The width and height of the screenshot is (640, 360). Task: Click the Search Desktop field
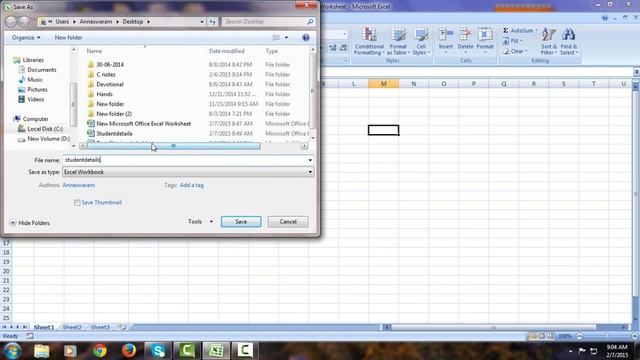pyautogui.click(x=264, y=22)
